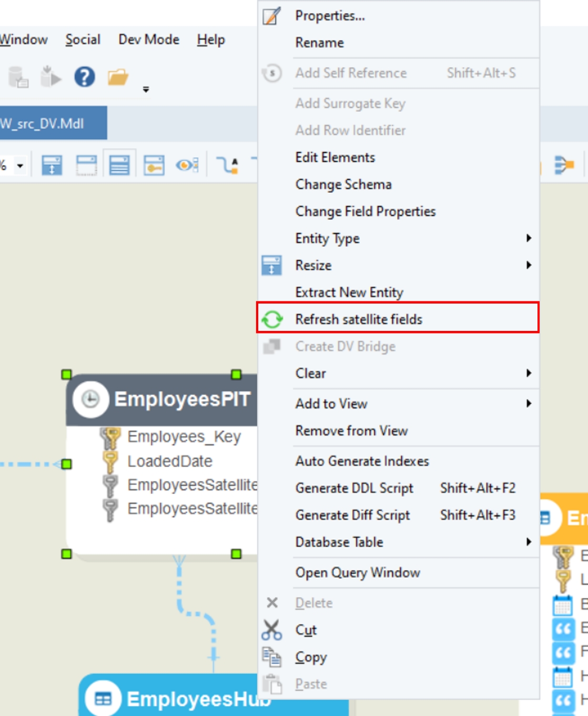Click the key-fields-only entity view icon
The image size is (588, 716).
tap(154, 165)
